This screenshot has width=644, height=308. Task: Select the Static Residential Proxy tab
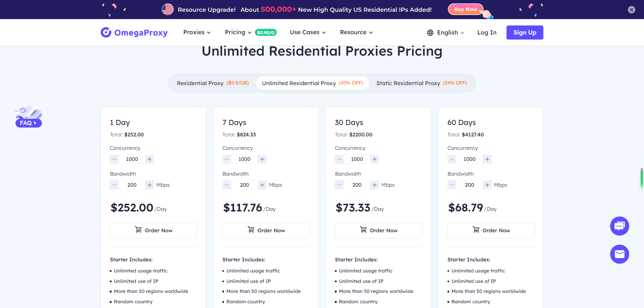pyautogui.click(x=421, y=83)
